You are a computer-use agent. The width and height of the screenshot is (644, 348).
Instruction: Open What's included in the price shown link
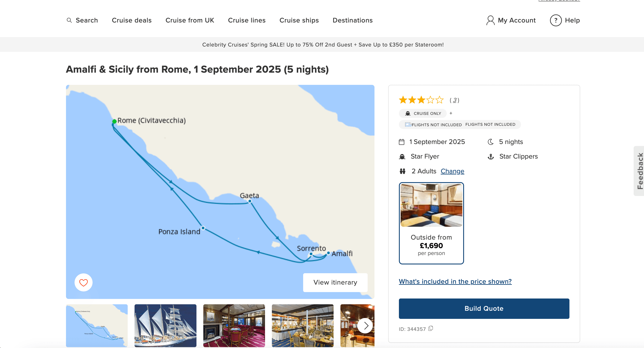coord(455,282)
